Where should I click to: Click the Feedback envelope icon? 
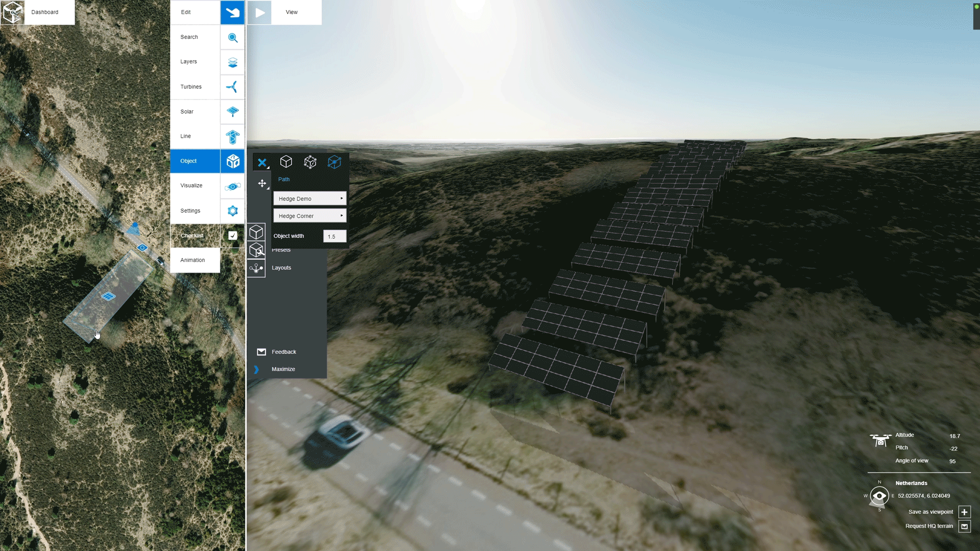[261, 352]
